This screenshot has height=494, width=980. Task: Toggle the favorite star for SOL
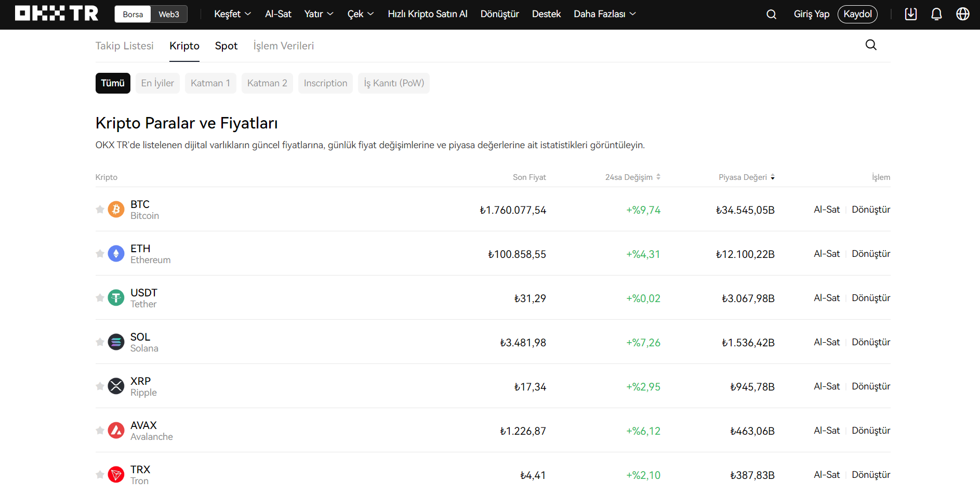click(x=100, y=342)
